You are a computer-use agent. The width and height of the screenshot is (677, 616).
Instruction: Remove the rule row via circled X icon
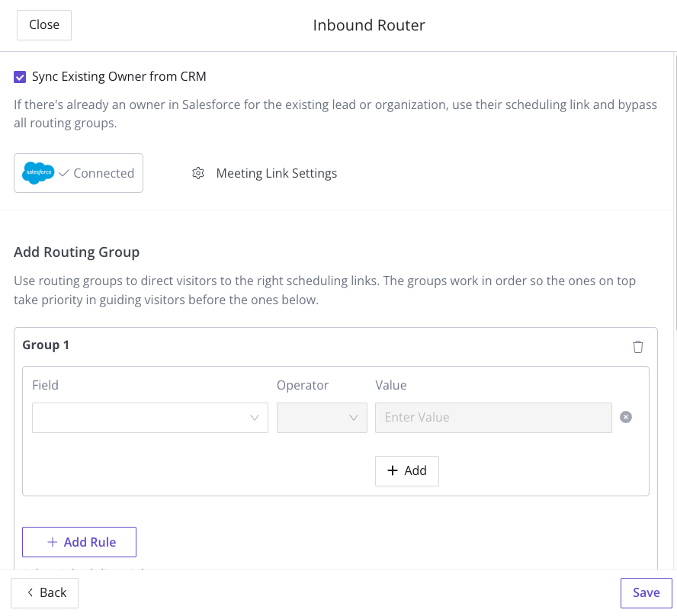tap(626, 417)
